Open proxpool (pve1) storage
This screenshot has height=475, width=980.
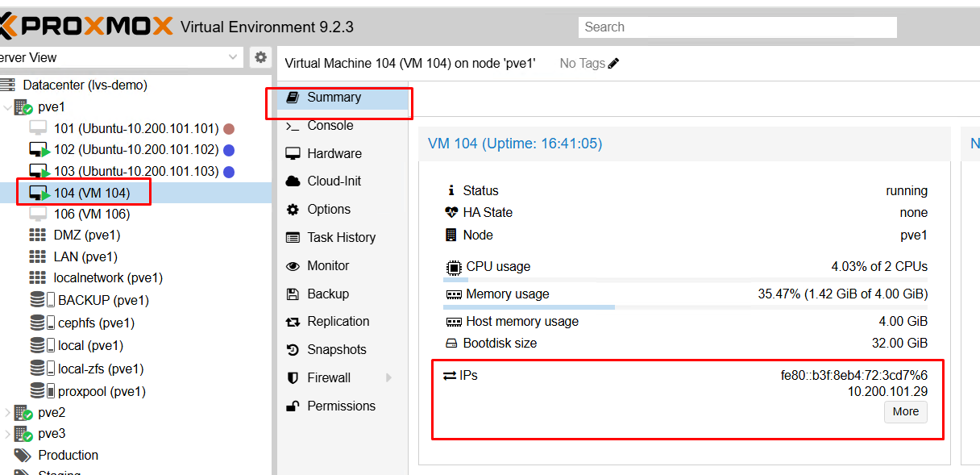pos(102,391)
